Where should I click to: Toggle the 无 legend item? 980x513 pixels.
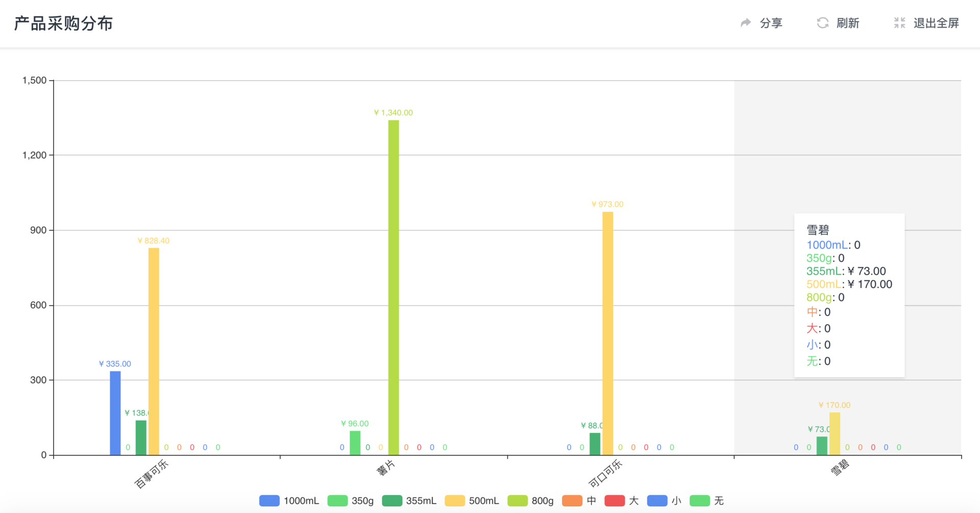pos(707,501)
